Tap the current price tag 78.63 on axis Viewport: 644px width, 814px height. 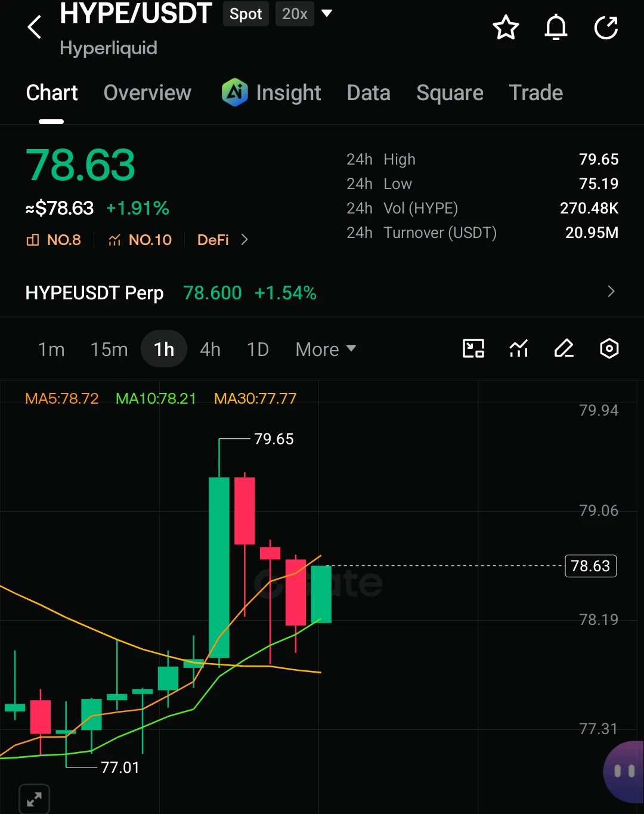590,566
